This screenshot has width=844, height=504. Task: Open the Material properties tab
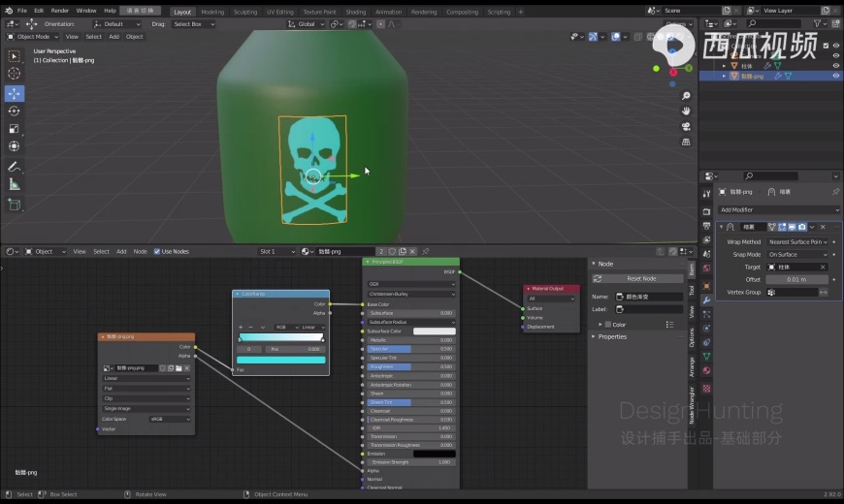pos(707,370)
